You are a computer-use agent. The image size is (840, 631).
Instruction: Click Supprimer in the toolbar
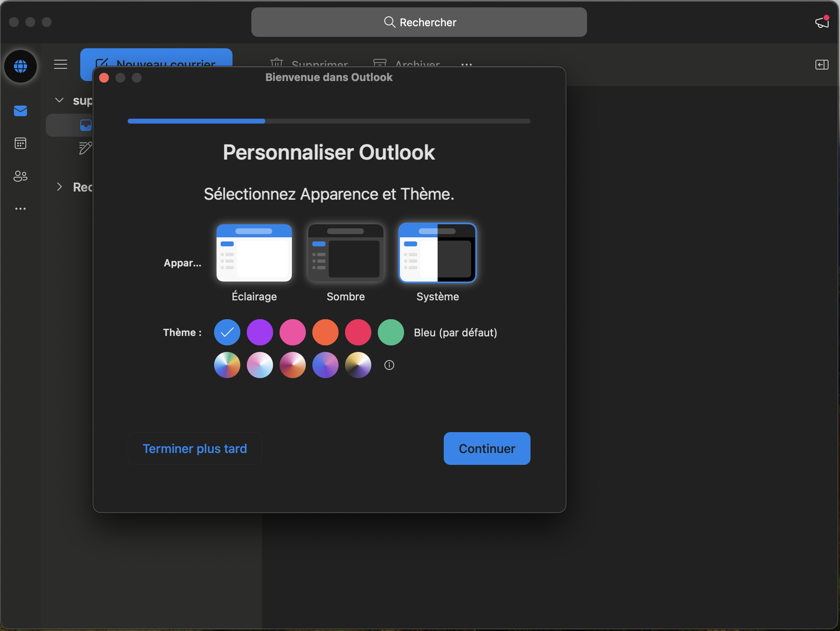(x=309, y=63)
